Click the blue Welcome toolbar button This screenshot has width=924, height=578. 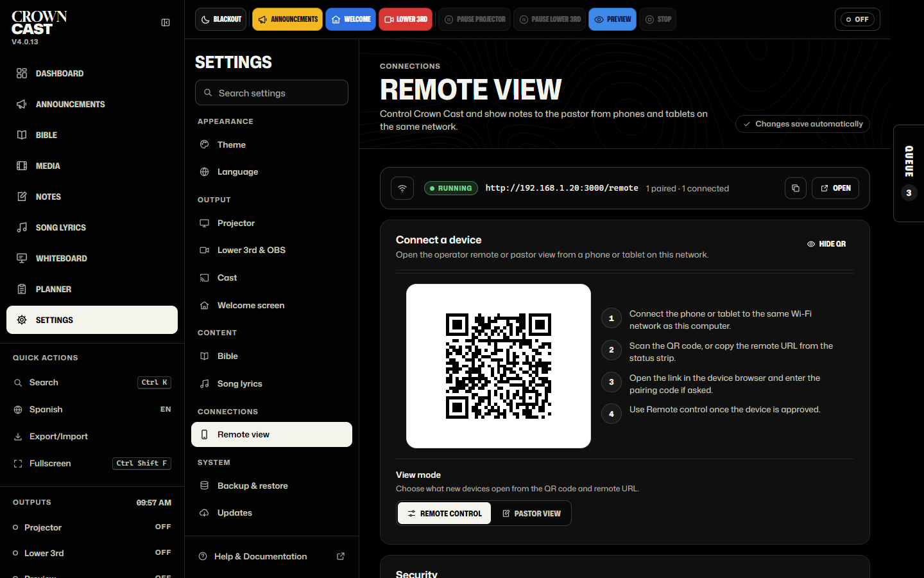pyautogui.click(x=351, y=19)
